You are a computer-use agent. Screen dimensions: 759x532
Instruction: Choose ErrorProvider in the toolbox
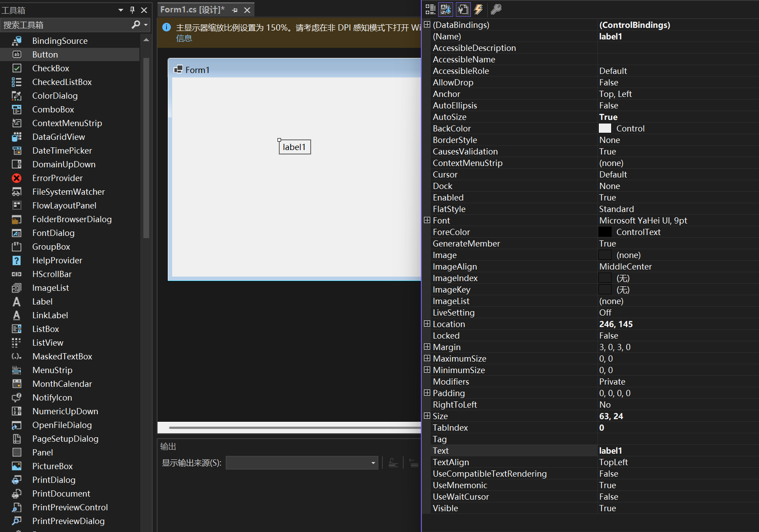(x=70, y=178)
